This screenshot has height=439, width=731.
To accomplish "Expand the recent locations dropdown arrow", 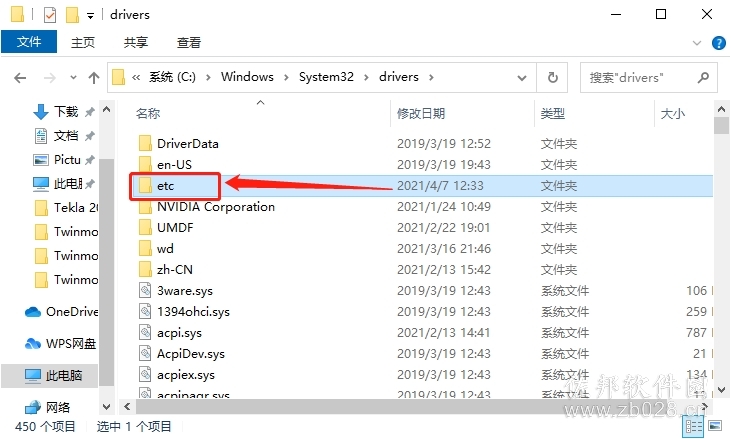I will [x=73, y=77].
